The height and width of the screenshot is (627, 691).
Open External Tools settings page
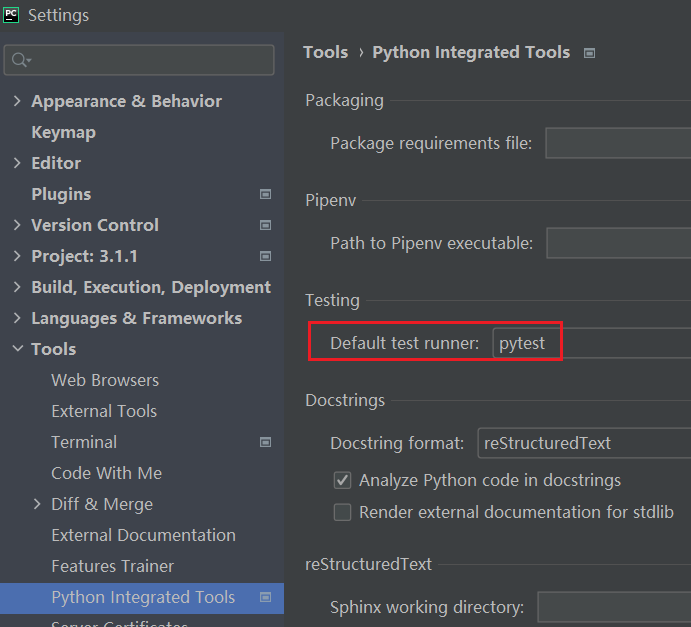pyautogui.click(x=104, y=411)
